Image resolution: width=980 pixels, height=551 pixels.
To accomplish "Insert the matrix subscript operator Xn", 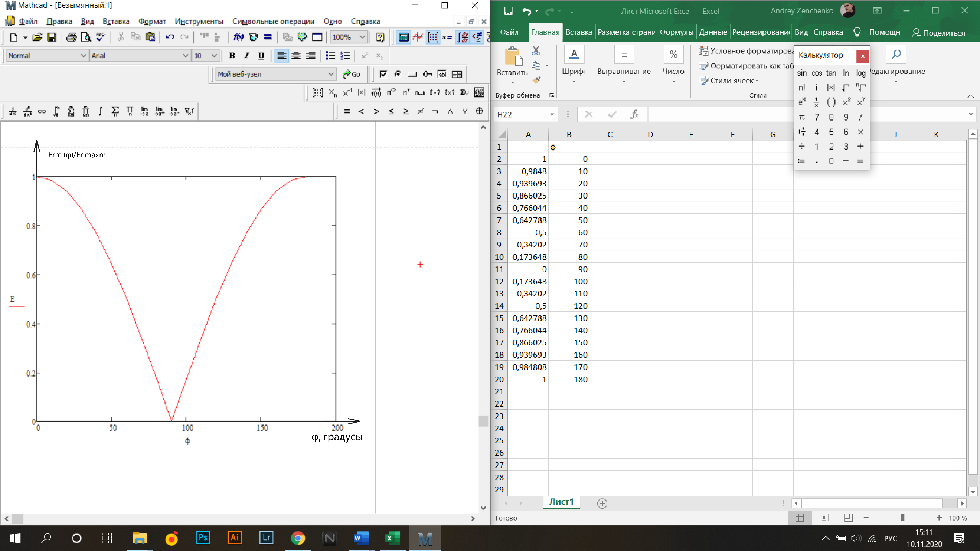I will [x=333, y=92].
